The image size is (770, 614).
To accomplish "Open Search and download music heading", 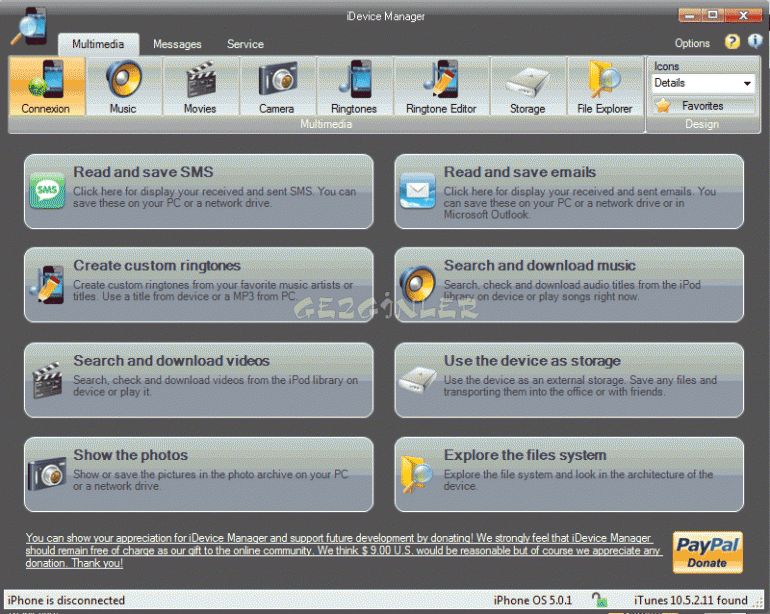I will [x=540, y=266].
